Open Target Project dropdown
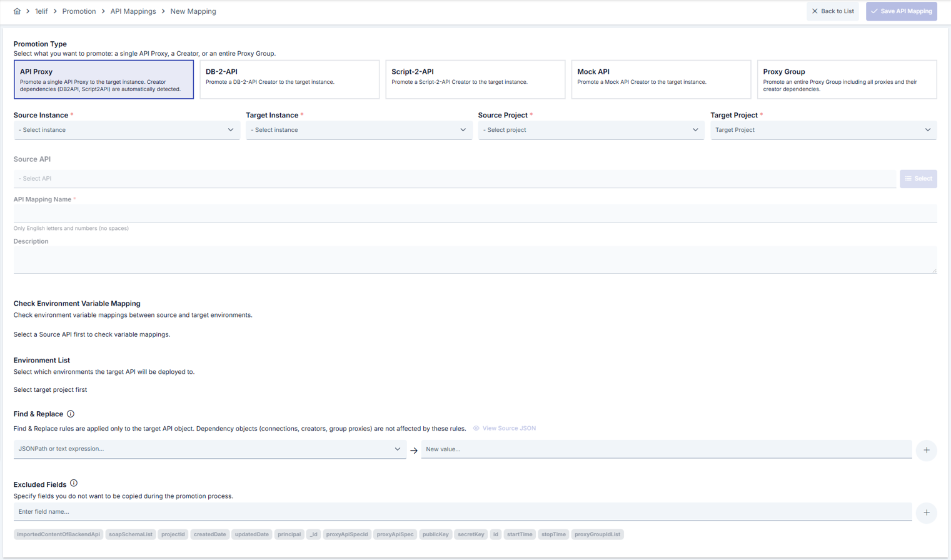 tap(823, 130)
